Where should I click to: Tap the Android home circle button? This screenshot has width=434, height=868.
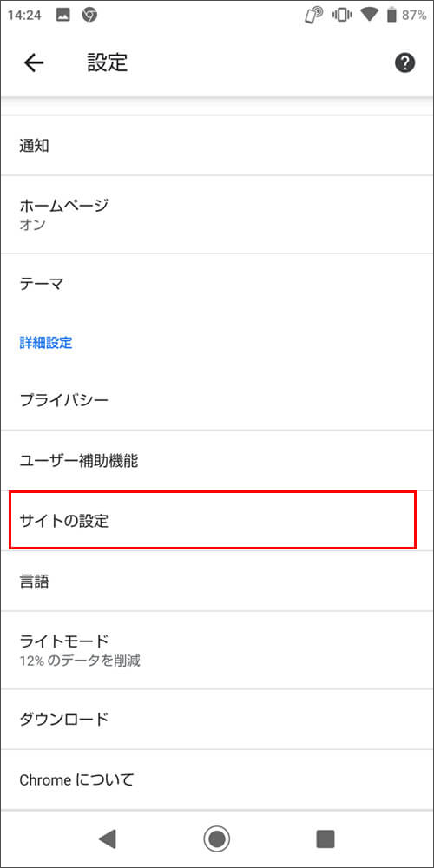tap(216, 839)
